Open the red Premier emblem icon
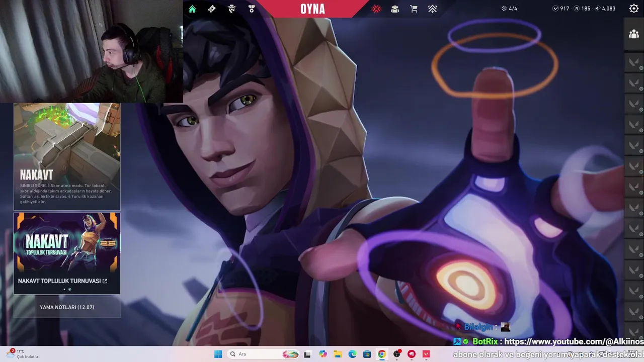Viewport: 644px width, 362px height. 376,9
